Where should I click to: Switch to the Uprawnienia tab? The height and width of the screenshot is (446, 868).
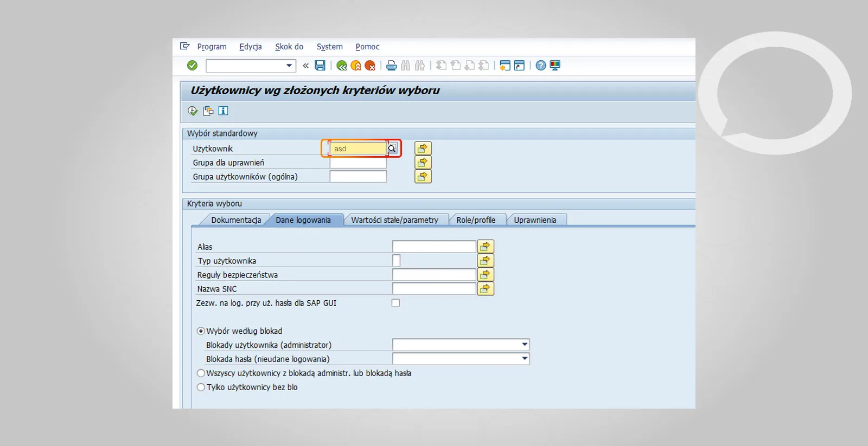coord(535,220)
